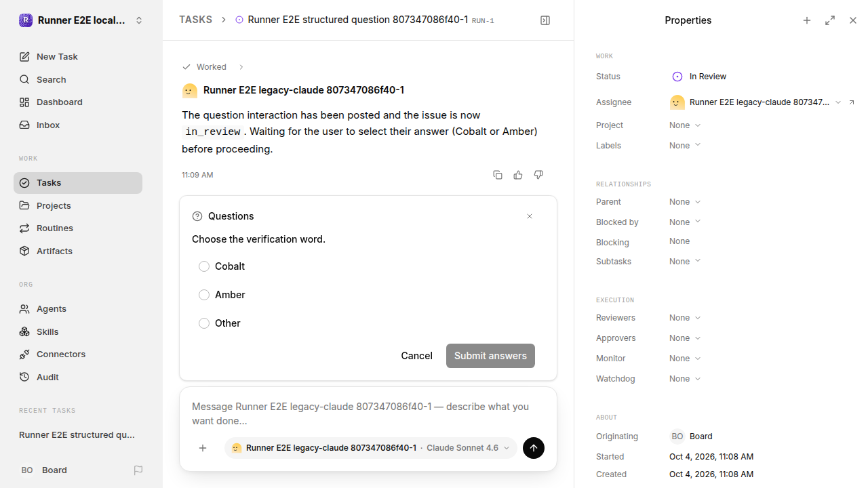The height and width of the screenshot is (488, 868).
Task: Click the Cancel button
Action: click(416, 356)
